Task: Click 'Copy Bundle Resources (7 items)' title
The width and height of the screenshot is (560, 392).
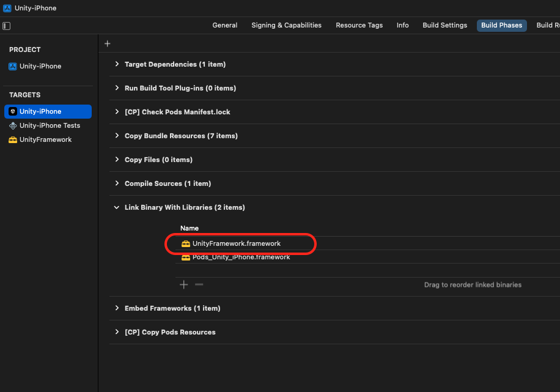Action: [x=181, y=136]
